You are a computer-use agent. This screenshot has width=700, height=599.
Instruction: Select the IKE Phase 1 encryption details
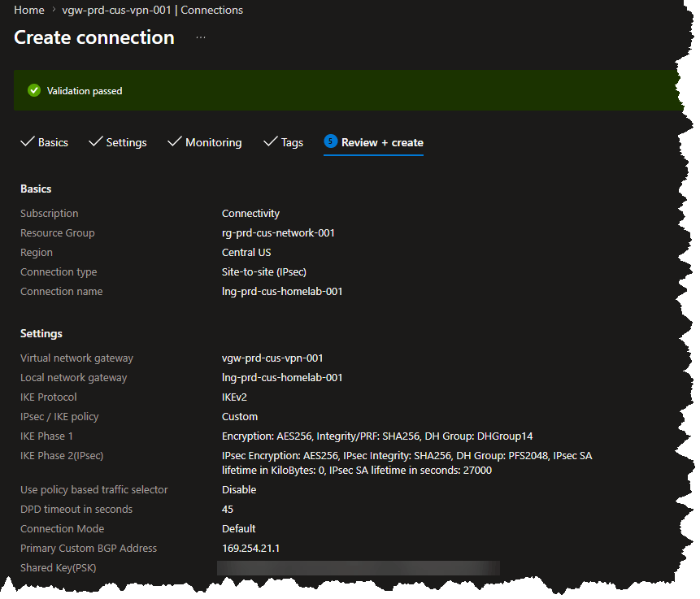coord(377,436)
